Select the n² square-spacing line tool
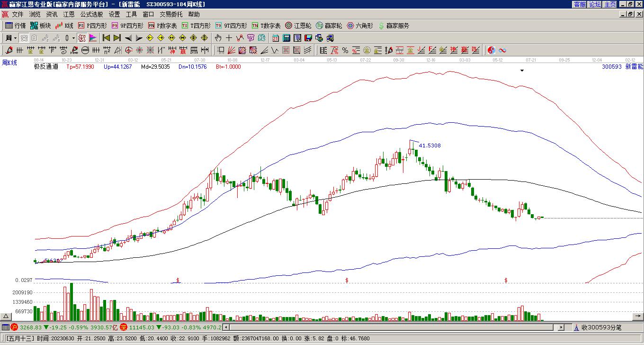The image size is (644, 345). 107,50
